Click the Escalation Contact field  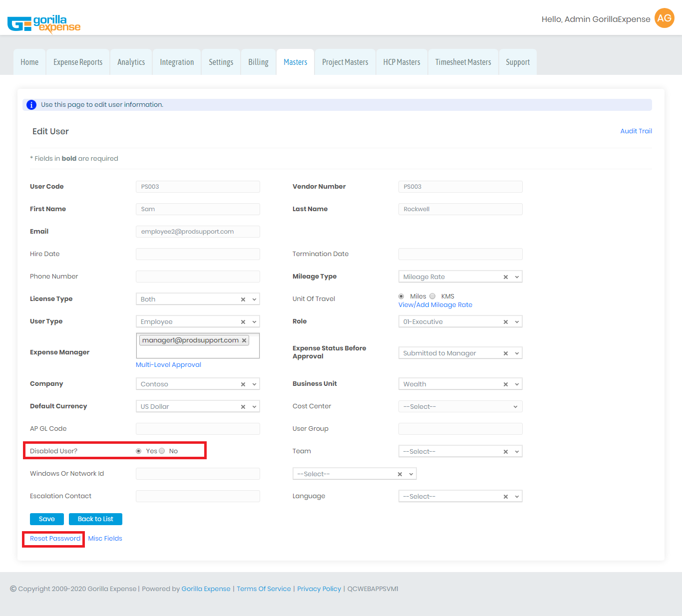[x=198, y=496]
